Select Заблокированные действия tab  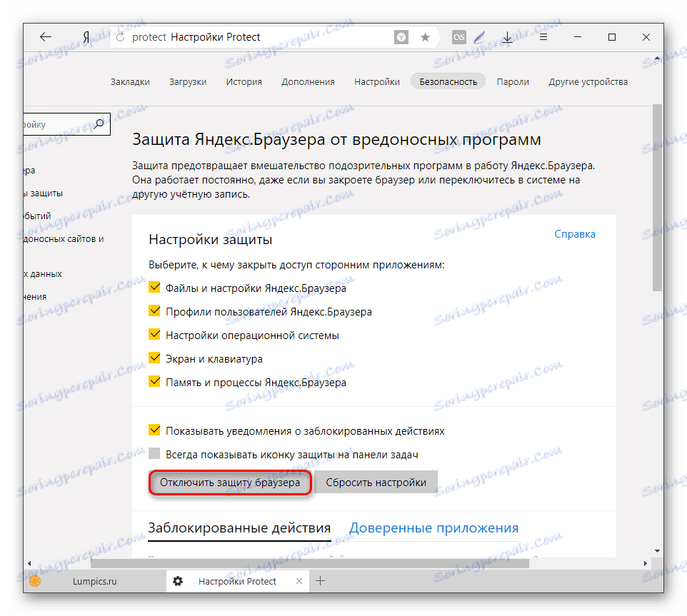pyautogui.click(x=239, y=528)
